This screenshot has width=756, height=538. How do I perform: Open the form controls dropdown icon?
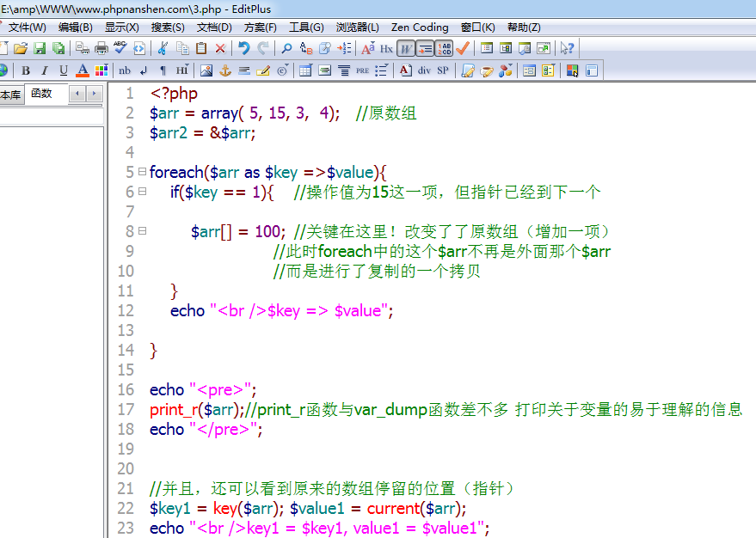coord(548,70)
